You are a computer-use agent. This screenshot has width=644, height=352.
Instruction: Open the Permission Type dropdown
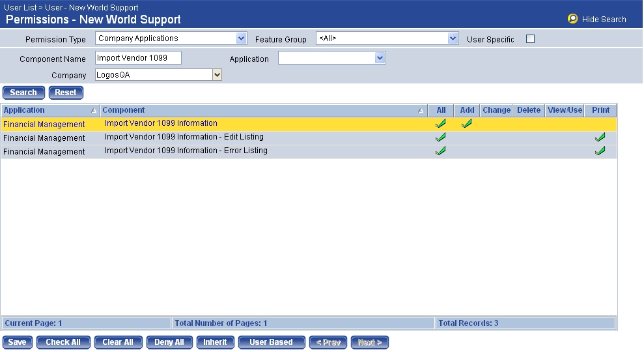(x=242, y=38)
